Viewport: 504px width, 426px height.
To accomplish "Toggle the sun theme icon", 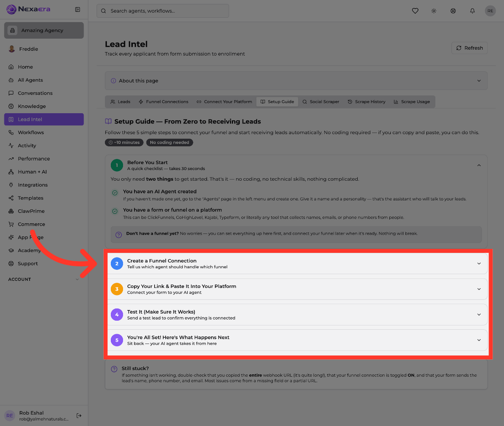I will tap(434, 11).
